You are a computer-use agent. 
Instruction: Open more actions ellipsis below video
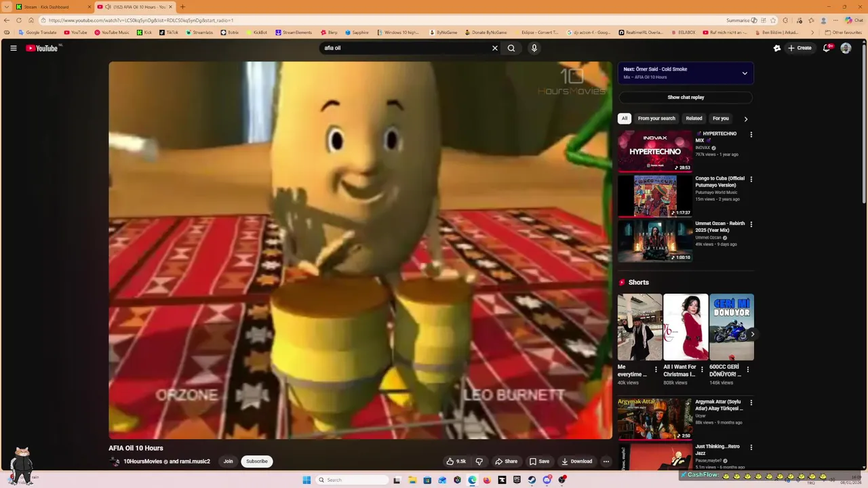606,462
